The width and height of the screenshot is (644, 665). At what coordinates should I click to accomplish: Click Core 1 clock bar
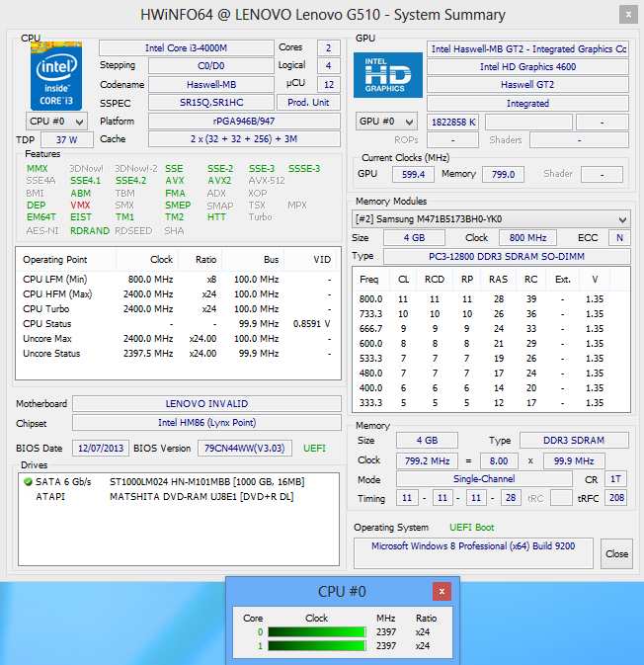317,646
